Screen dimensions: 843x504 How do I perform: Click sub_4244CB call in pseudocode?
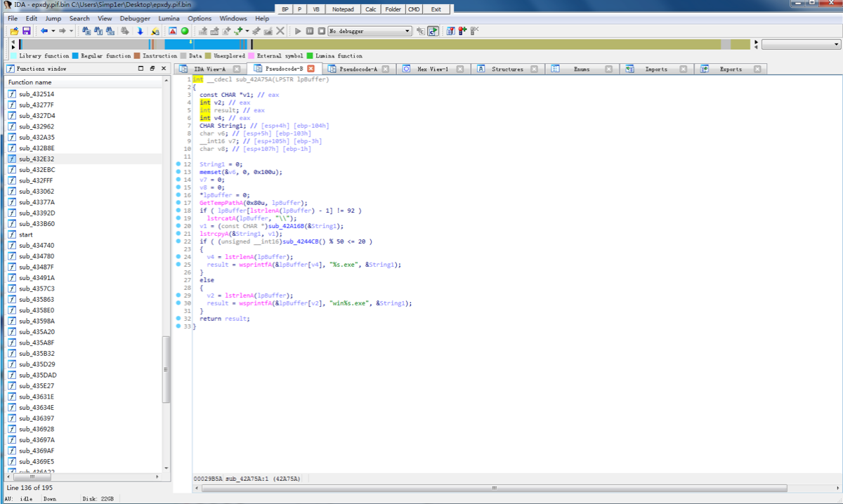coord(301,241)
